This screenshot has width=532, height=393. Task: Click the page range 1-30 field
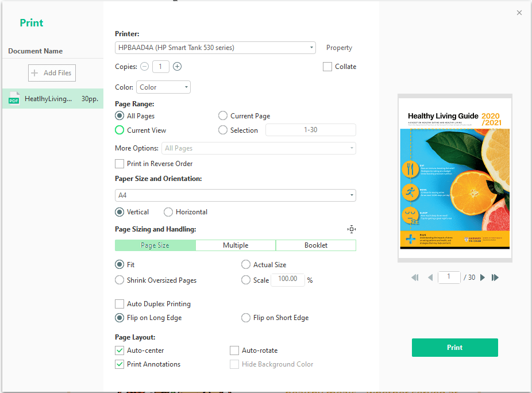(310, 130)
